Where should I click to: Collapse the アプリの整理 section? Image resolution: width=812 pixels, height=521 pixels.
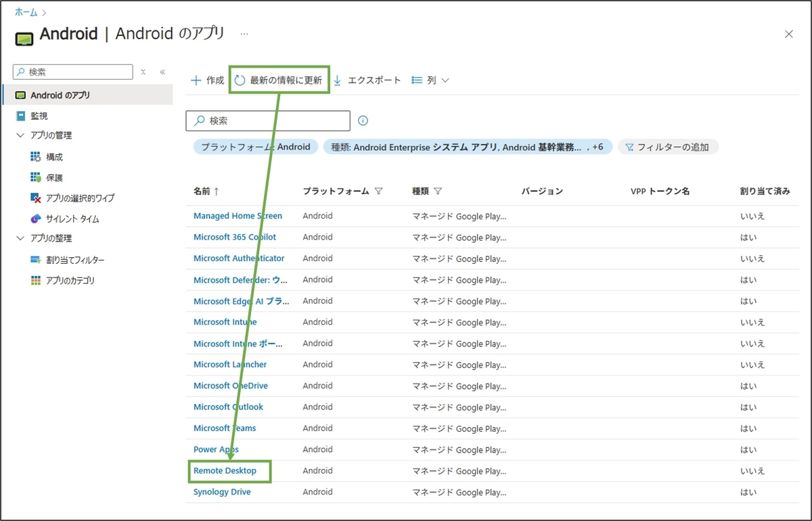point(19,238)
